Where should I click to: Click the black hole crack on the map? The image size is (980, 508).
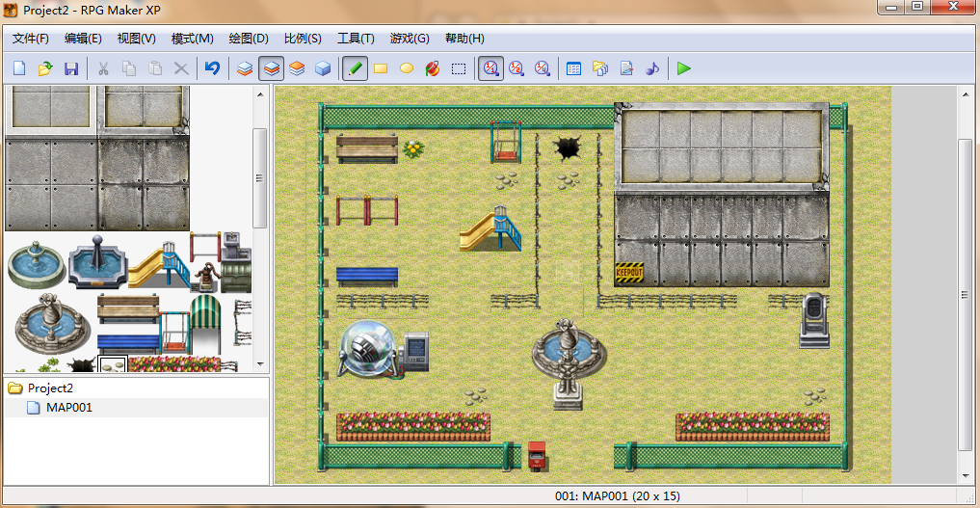(568, 148)
